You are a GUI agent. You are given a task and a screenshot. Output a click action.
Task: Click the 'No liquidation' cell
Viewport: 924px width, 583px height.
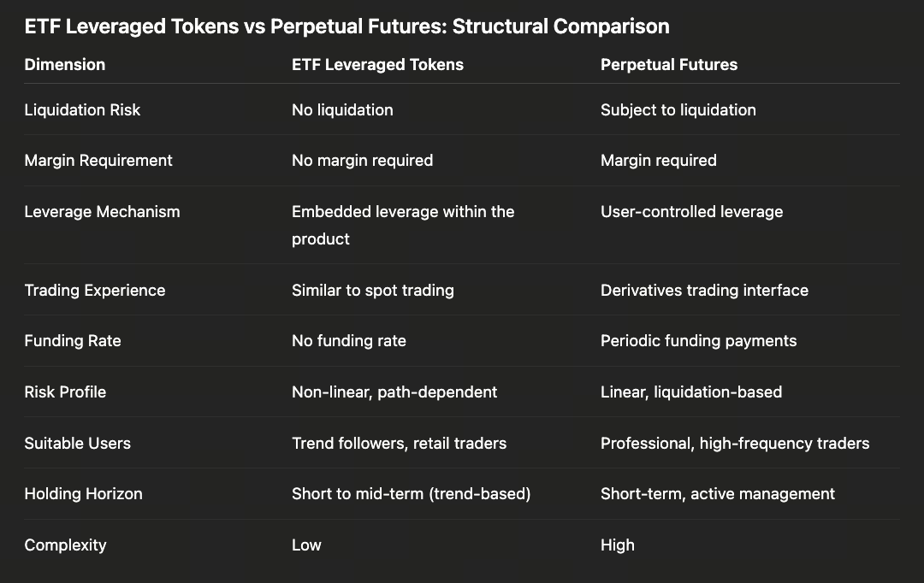point(342,110)
